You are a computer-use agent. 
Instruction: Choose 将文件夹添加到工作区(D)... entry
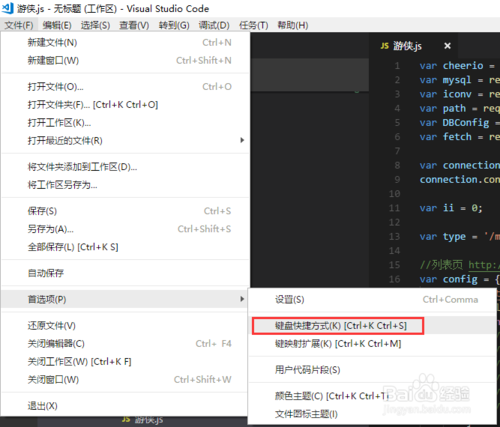pyautogui.click(x=125, y=167)
